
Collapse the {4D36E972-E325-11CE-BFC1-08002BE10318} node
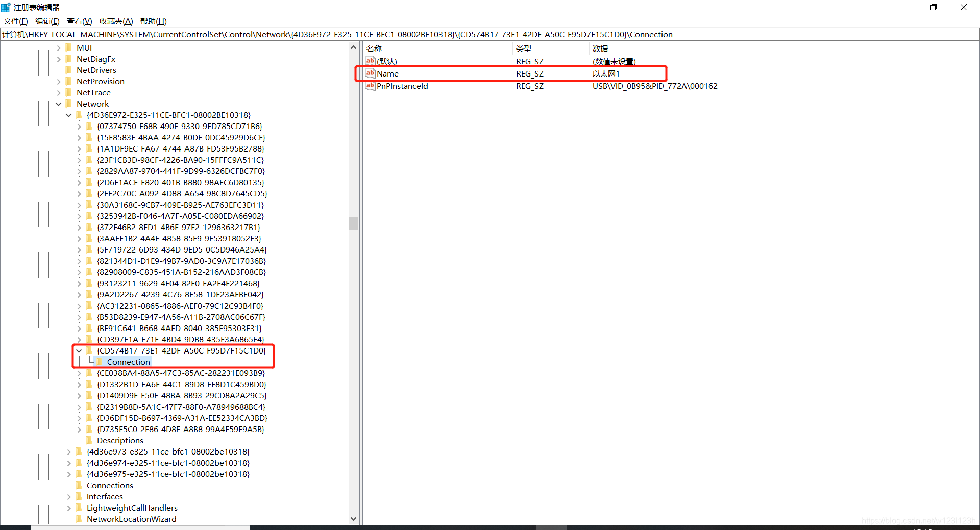pos(69,115)
